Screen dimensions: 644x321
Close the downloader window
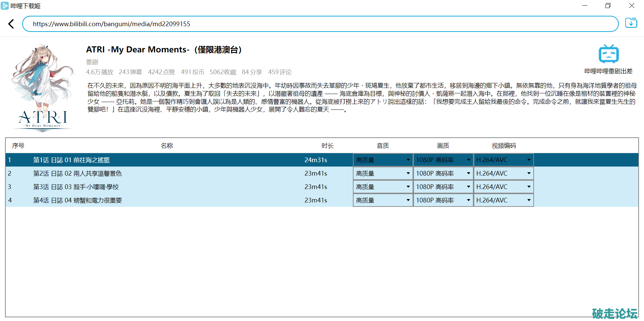coord(631,6)
